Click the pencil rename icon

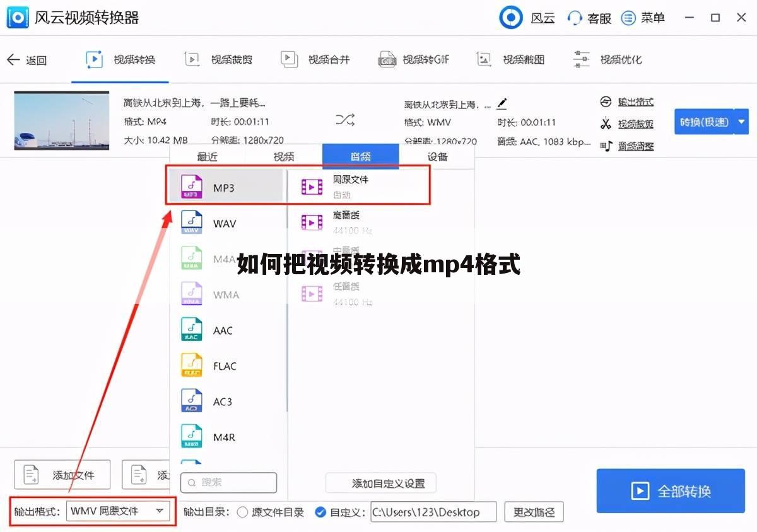coord(502,103)
